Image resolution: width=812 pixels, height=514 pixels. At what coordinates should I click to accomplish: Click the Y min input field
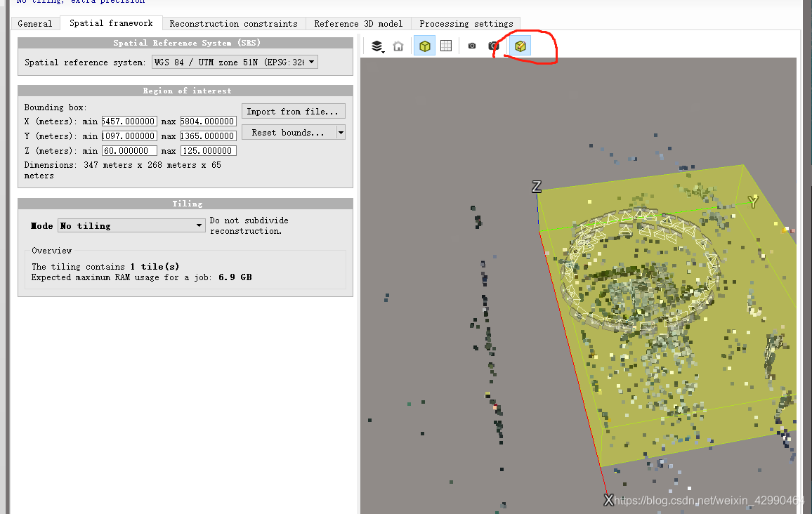[129, 136]
